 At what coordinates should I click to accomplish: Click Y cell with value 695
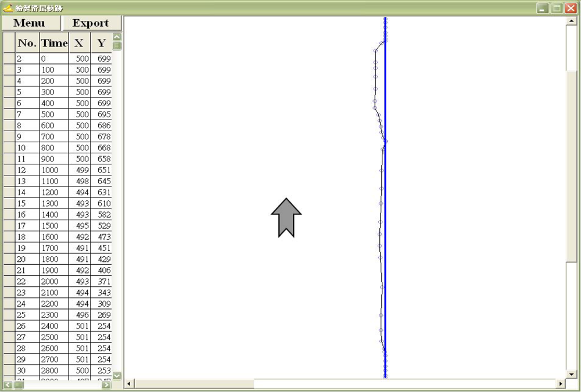(x=101, y=114)
